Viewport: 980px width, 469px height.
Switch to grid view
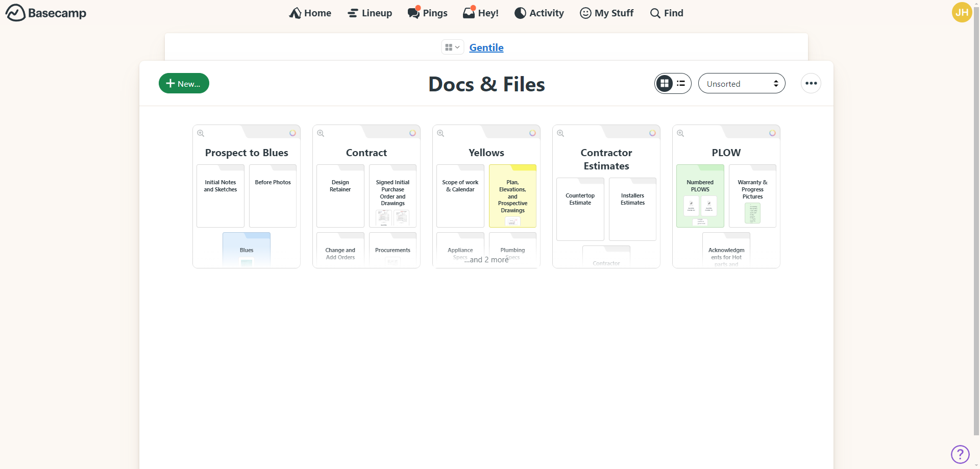[664, 84]
